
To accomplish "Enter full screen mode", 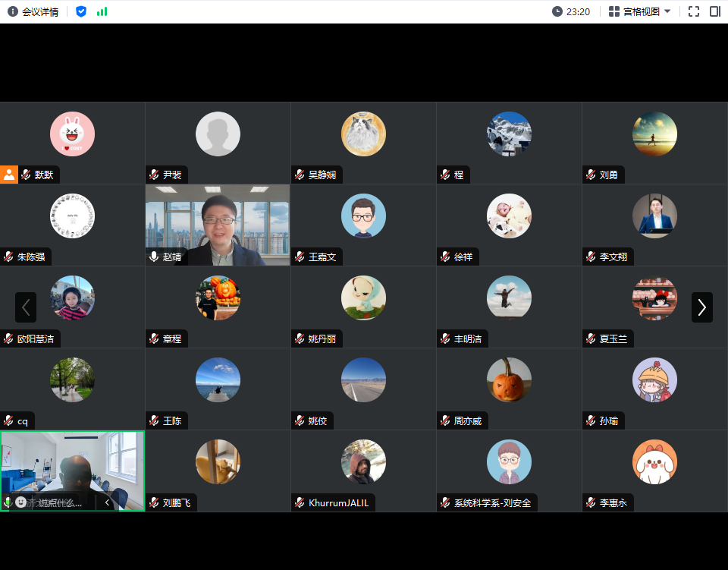I will coord(693,11).
